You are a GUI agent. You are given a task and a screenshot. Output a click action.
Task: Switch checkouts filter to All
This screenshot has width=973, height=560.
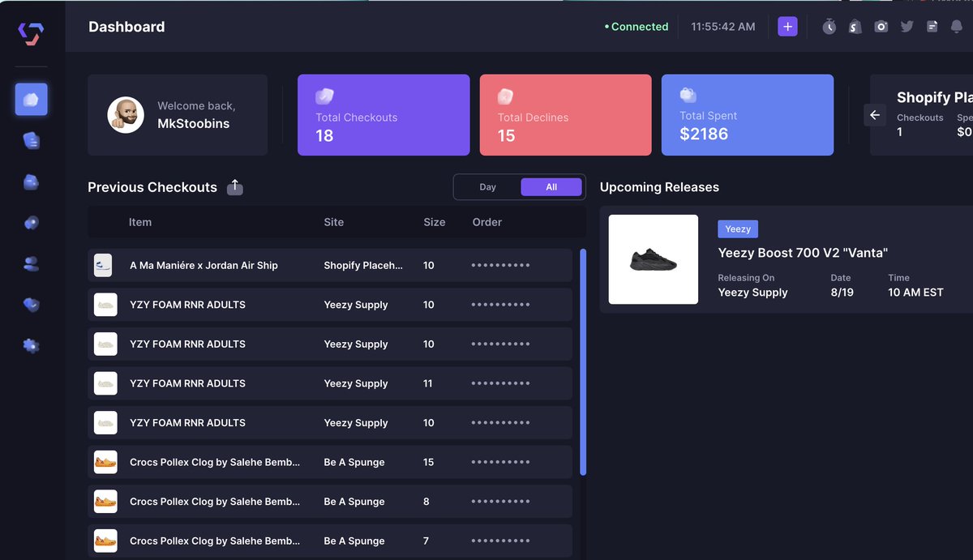(x=551, y=187)
